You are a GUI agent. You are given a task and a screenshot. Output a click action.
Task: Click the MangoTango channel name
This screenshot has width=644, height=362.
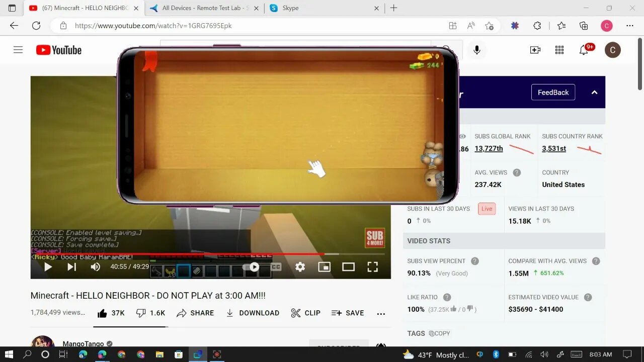(84, 344)
